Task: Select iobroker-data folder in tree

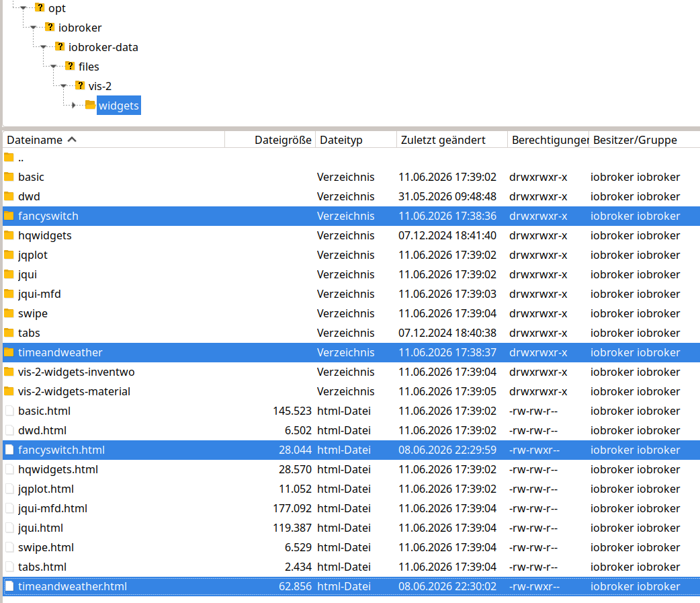Action: [103, 47]
